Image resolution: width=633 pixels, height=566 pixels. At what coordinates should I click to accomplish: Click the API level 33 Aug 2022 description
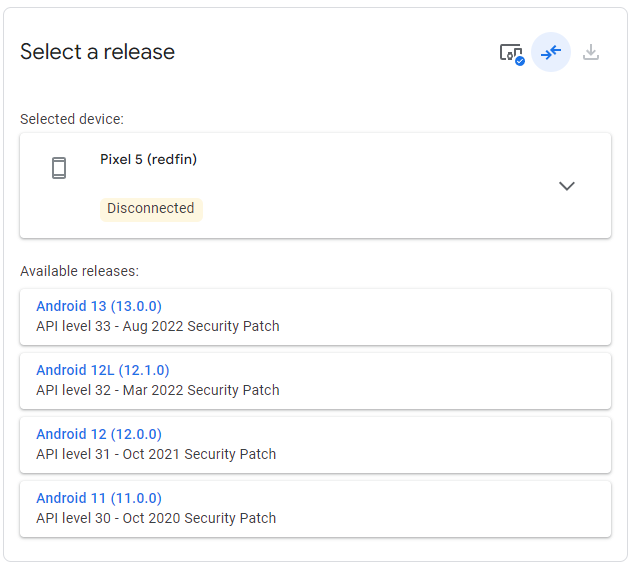pyautogui.click(x=158, y=326)
